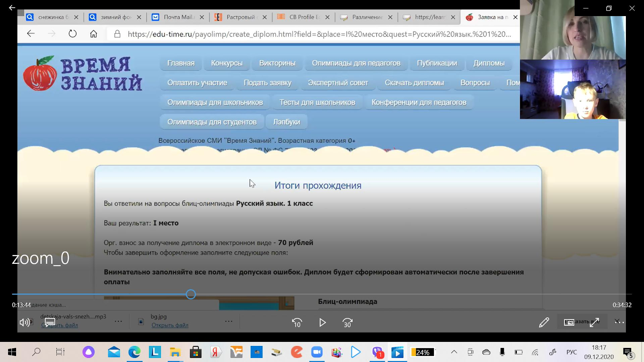
Task: Open 'Конференции для педагогов'
Action: point(419,103)
